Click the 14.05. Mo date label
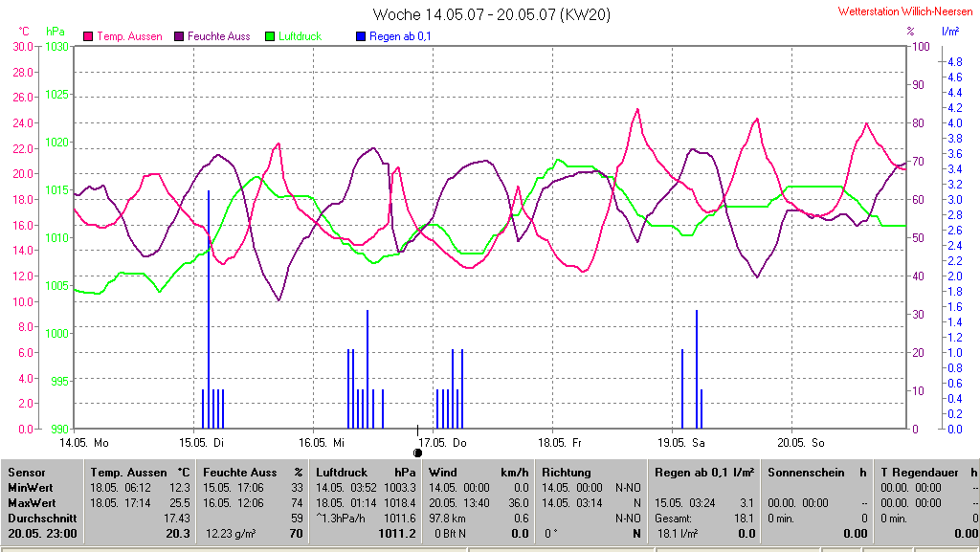This screenshot has height=552, width=980. point(84,443)
